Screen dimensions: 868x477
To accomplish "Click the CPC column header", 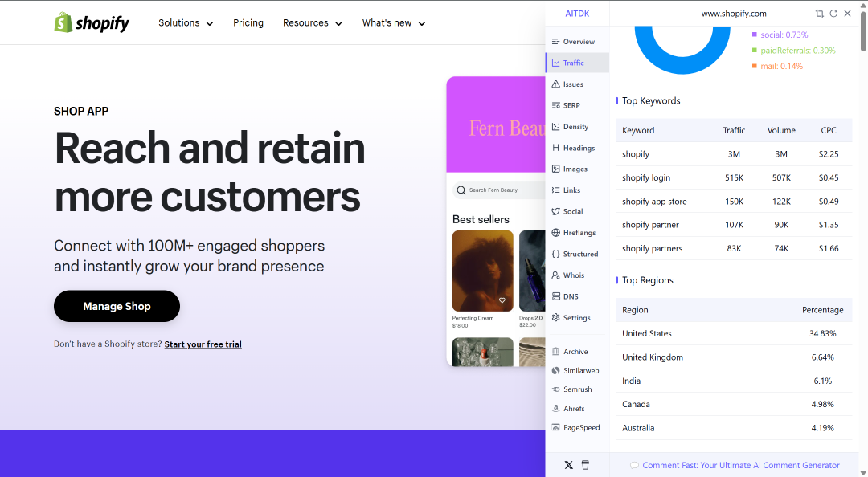I will point(829,130).
